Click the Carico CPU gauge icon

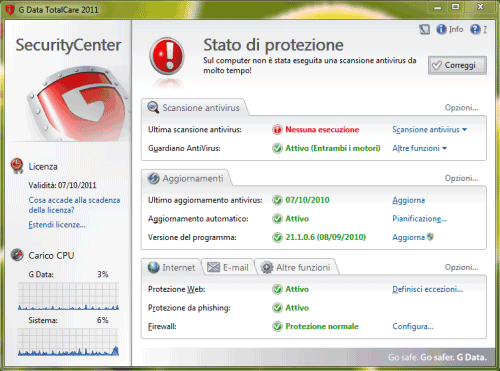tap(17, 255)
